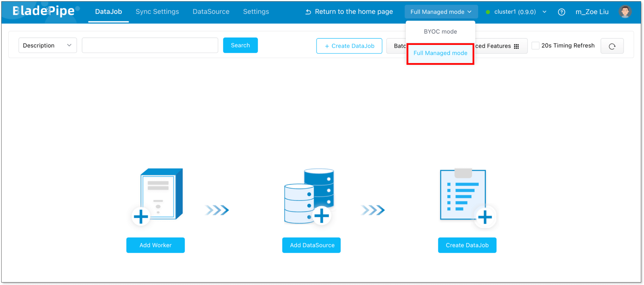Expand the Description filter dropdown
The image size is (644, 285).
coord(47,45)
